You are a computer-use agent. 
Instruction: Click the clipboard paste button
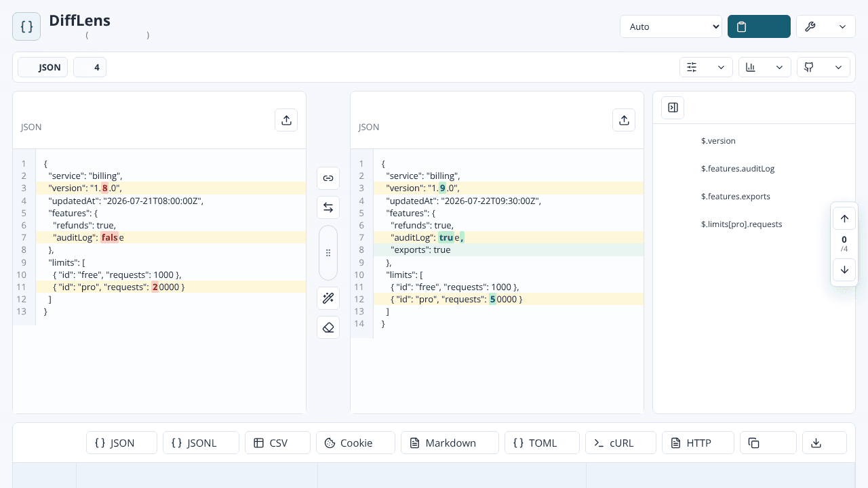(x=759, y=26)
